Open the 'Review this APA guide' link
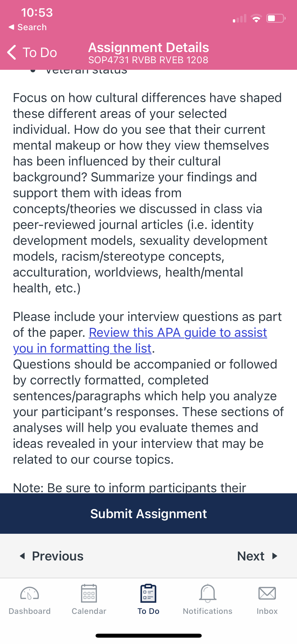Viewport: 297px width, 644px height. [x=178, y=333]
